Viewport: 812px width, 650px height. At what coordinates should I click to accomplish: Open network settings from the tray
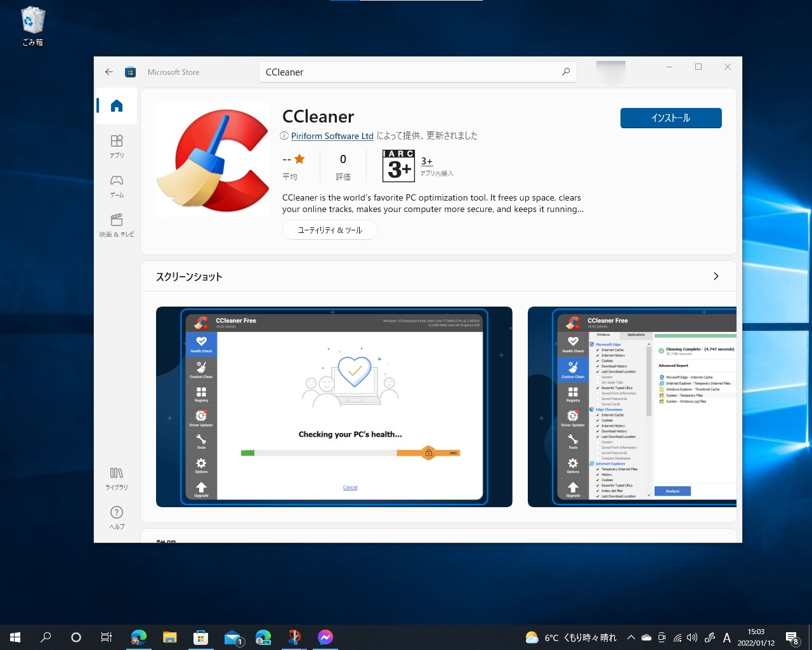pos(678,637)
